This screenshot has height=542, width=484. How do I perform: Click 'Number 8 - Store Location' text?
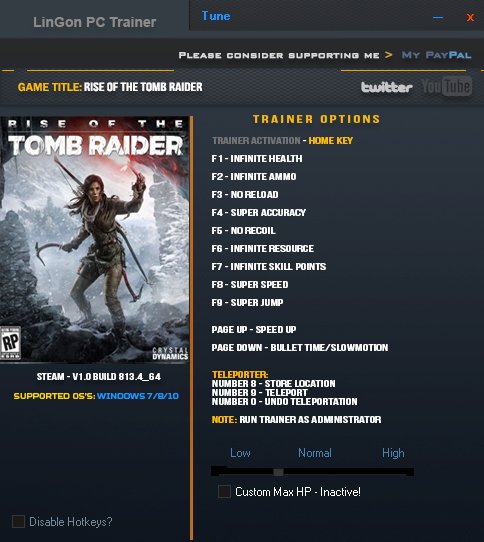click(273, 384)
